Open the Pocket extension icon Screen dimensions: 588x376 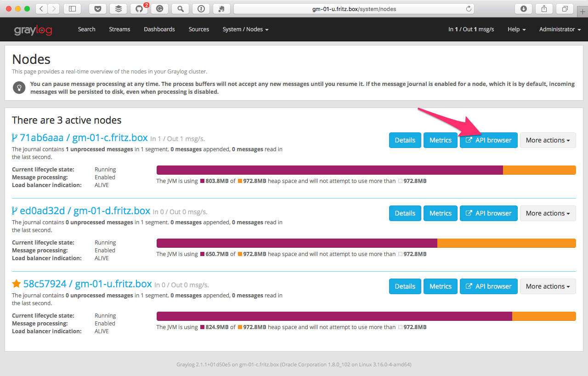98,9
